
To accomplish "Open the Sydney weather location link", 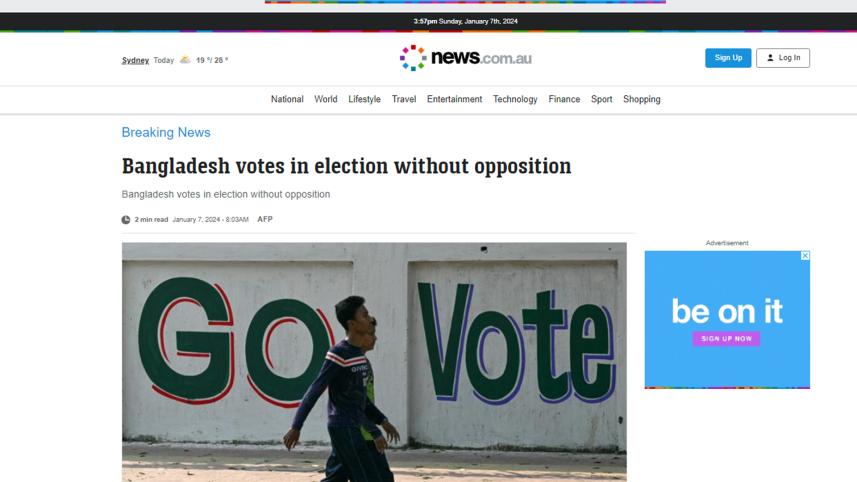I will [x=135, y=60].
